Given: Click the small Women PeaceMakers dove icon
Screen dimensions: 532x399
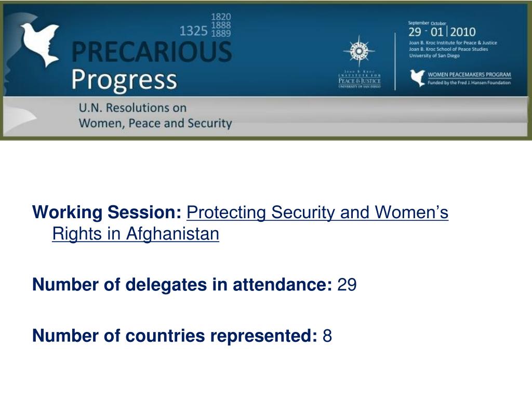Looking at the screenshot, I should point(417,78).
